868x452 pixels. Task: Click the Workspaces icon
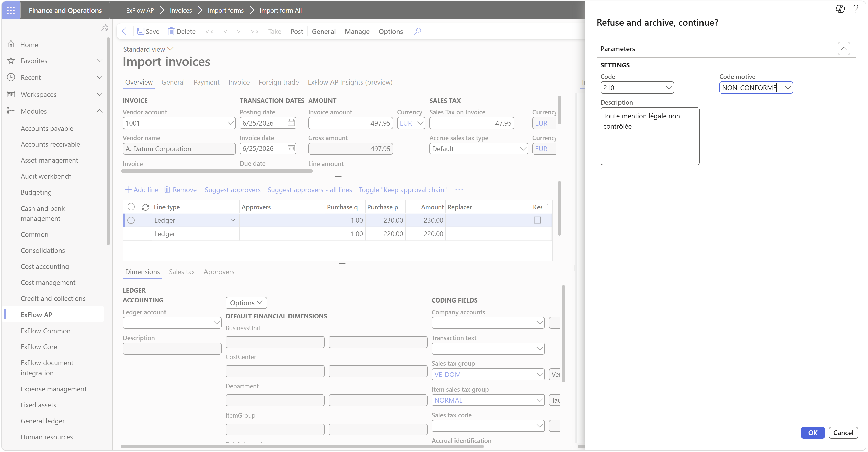(11, 94)
